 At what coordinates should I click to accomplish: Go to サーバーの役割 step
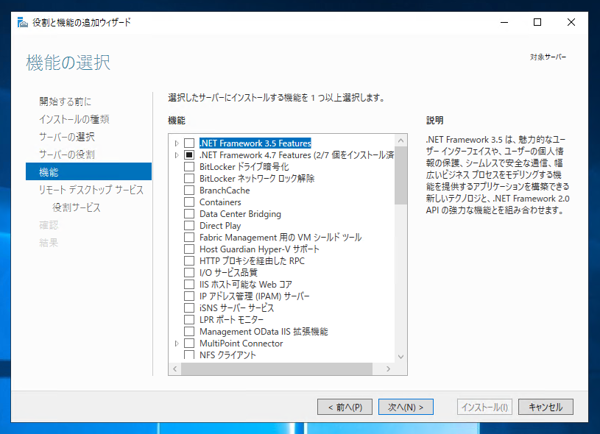click(67, 154)
